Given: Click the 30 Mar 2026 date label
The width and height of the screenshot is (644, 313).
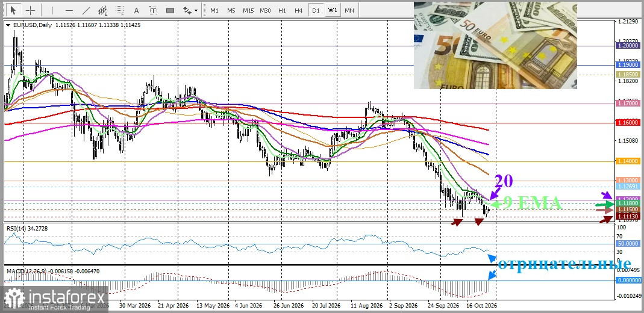Looking at the screenshot, I should click(x=134, y=306).
